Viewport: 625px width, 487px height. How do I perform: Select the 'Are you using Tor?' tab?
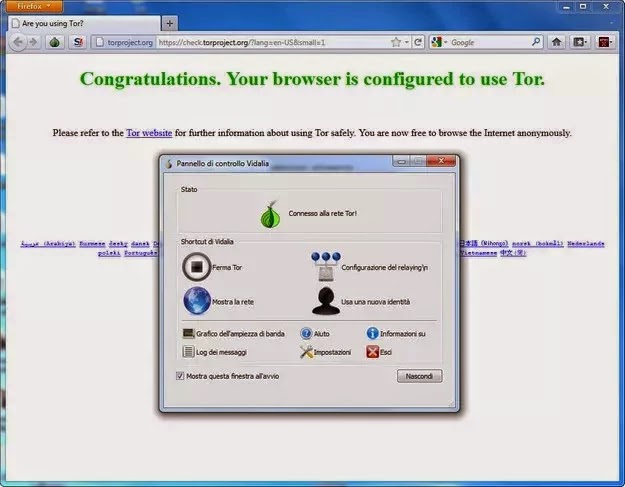point(84,24)
